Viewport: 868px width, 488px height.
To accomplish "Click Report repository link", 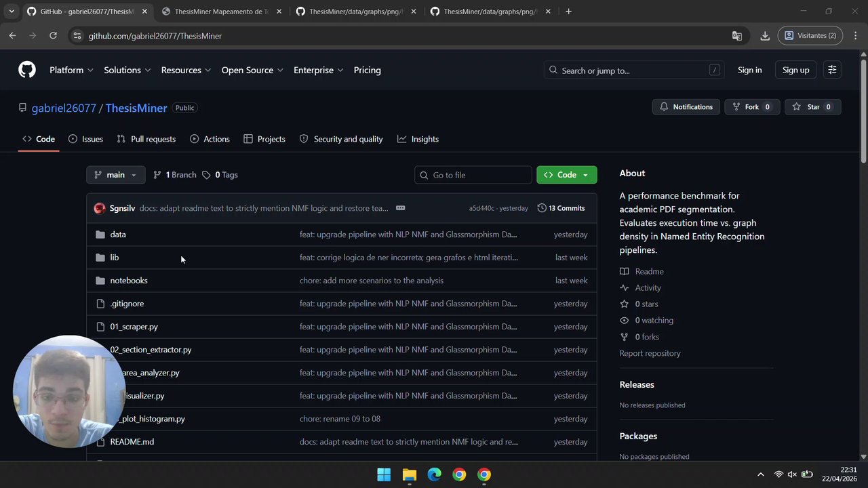I will point(650,353).
